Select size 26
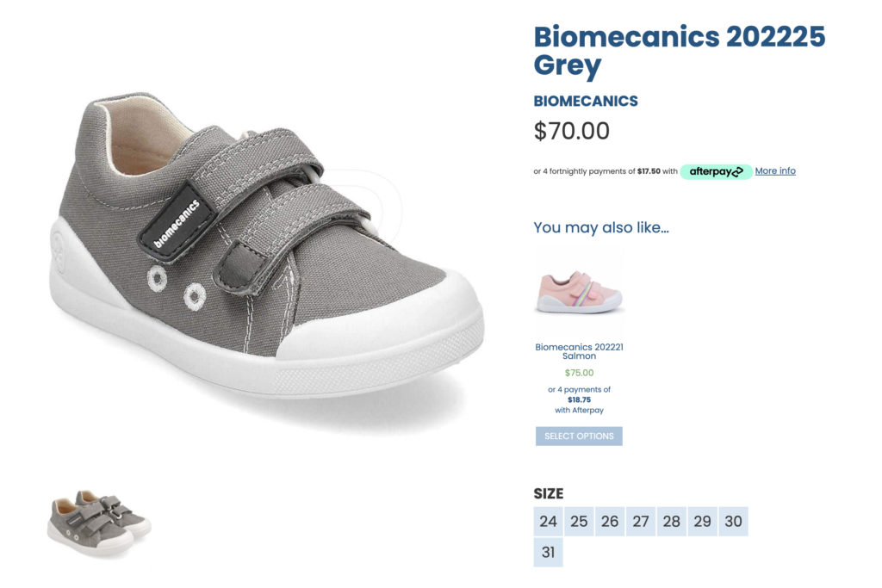The width and height of the screenshot is (882, 588). tap(610, 522)
